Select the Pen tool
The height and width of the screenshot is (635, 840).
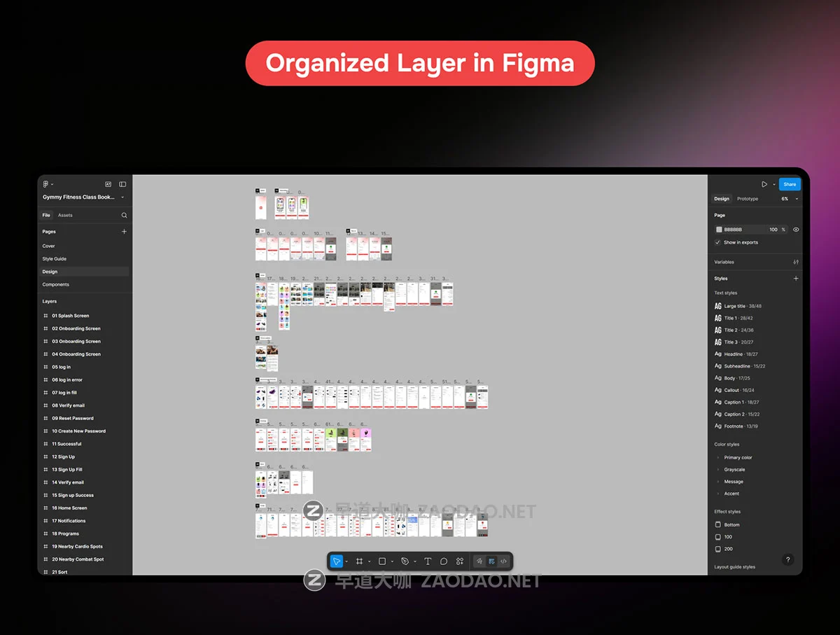[x=405, y=561]
